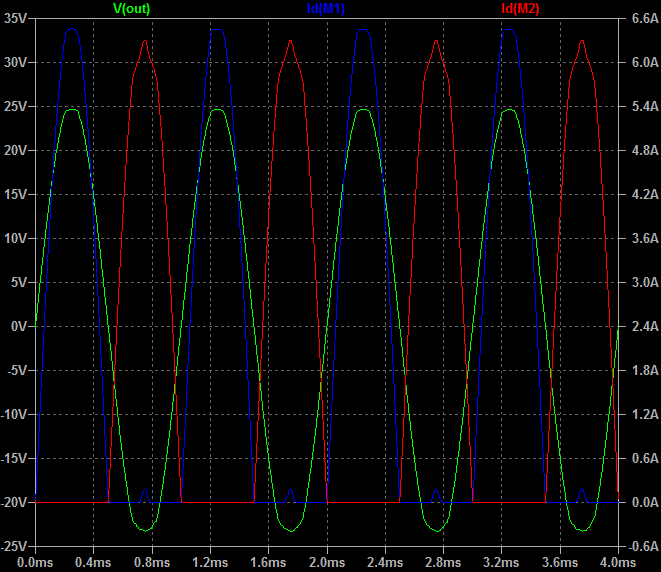
Task: Click the -0.6A right axis label
Action: pyautogui.click(x=643, y=546)
